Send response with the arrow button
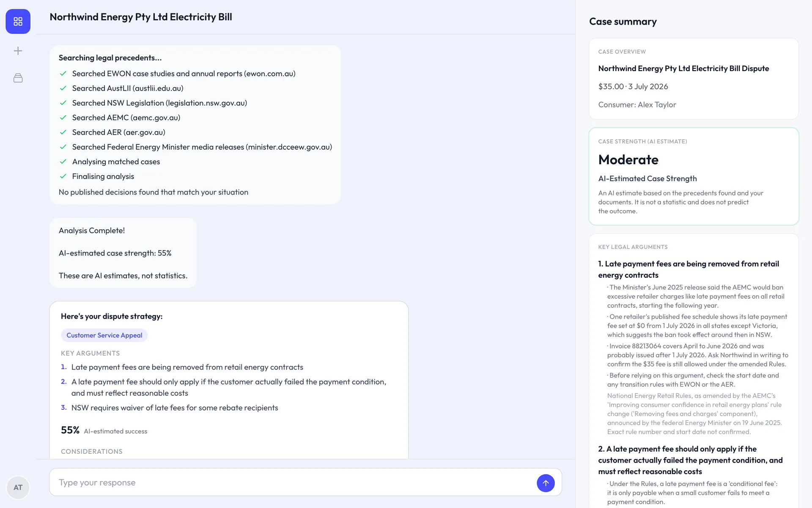 546,483
